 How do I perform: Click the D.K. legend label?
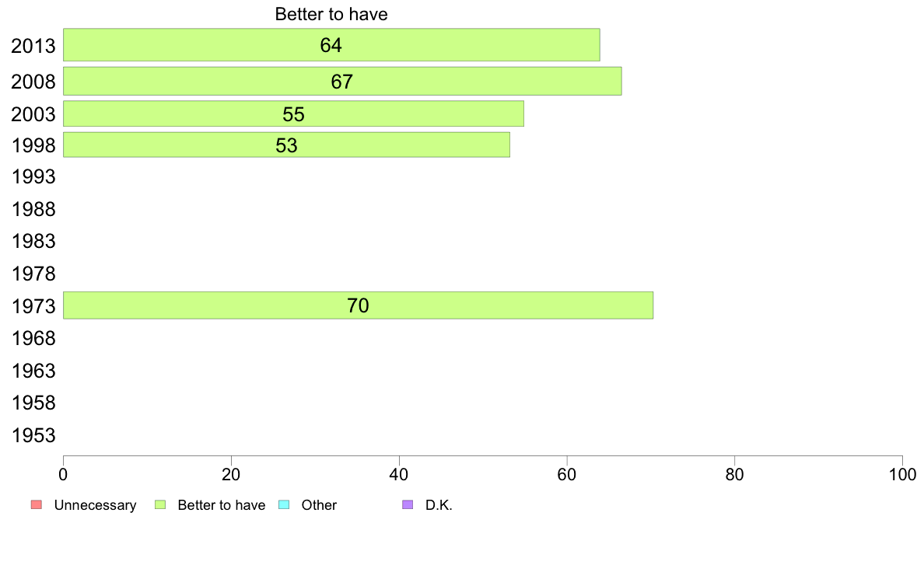pyautogui.click(x=439, y=505)
